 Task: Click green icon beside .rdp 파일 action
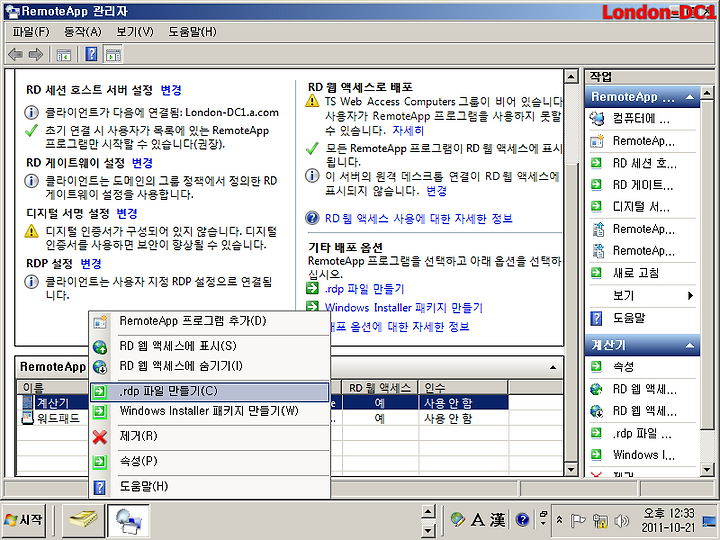pyautogui.click(x=596, y=433)
